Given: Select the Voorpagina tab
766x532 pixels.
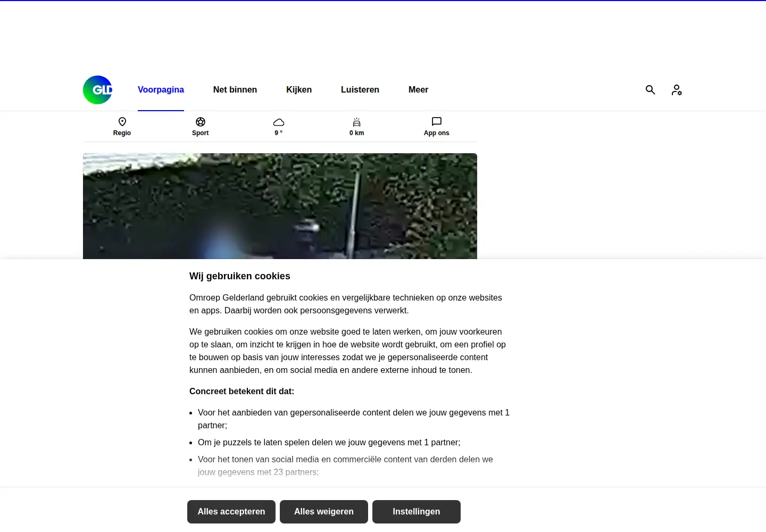Looking at the screenshot, I should coord(161,90).
